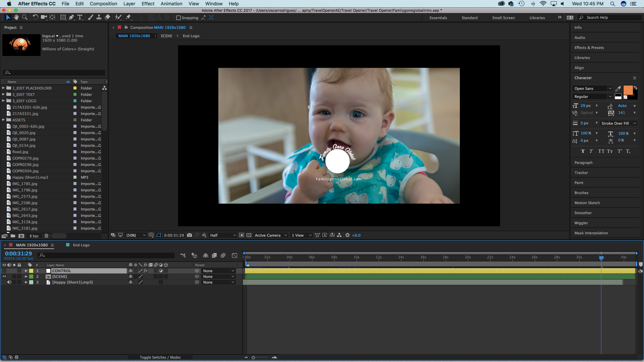The height and width of the screenshot is (362, 644).
Task: Expand the 1_EDIT PLACEHOLDER folder
Action: pos(3,87)
